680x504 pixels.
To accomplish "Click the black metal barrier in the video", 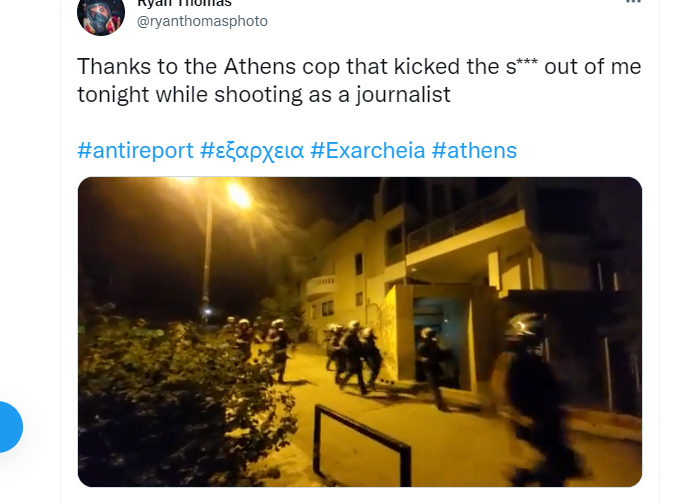I will tap(362, 445).
